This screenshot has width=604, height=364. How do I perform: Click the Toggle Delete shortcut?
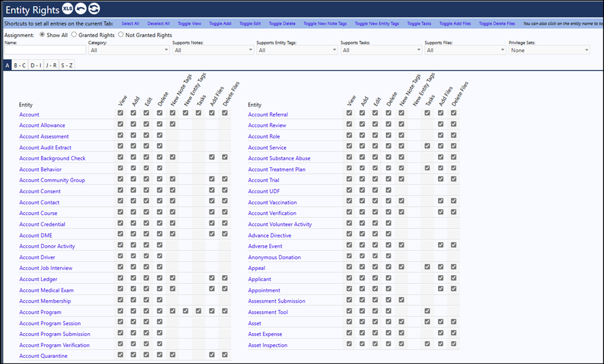click(x=282, y=24)
